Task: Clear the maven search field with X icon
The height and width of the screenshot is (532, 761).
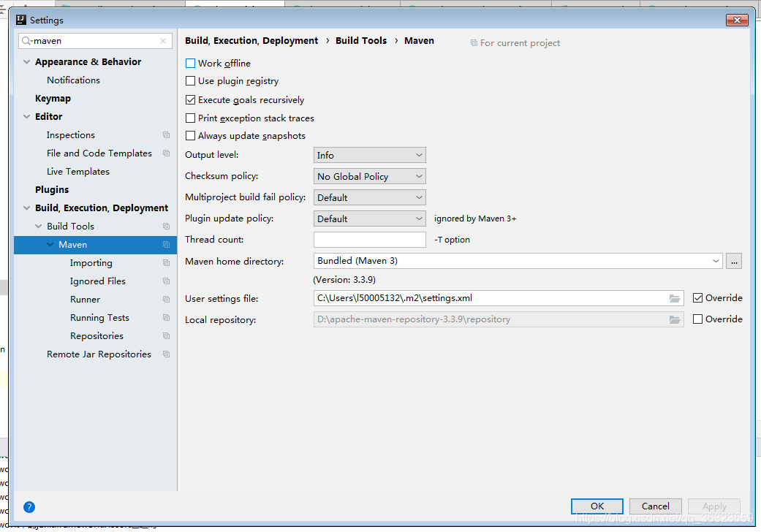Action: 163,41
